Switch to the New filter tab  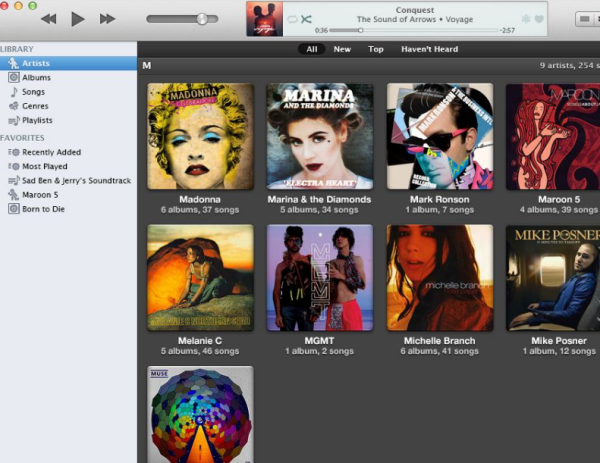(x=342, y=49)
